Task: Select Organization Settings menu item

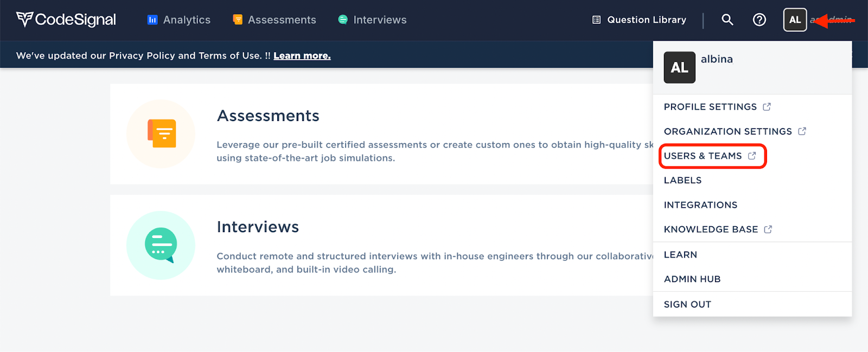Action: click(727, 131)
